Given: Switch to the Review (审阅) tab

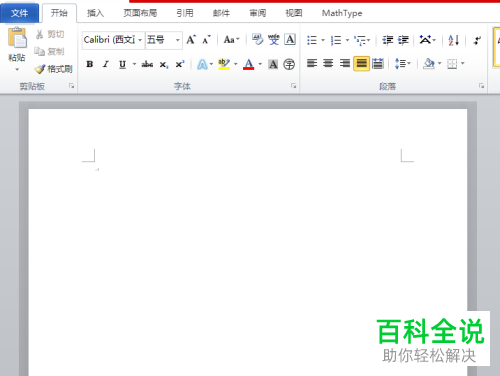Looking at the screenshot, I should (x=258, y=13).
